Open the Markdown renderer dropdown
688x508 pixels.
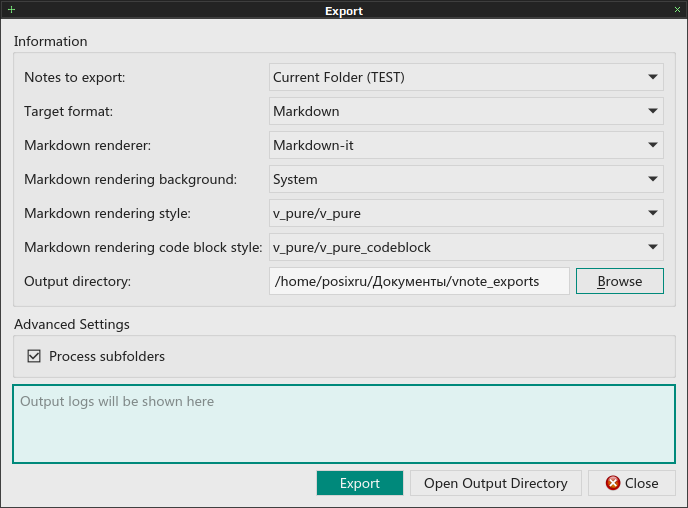466,145
